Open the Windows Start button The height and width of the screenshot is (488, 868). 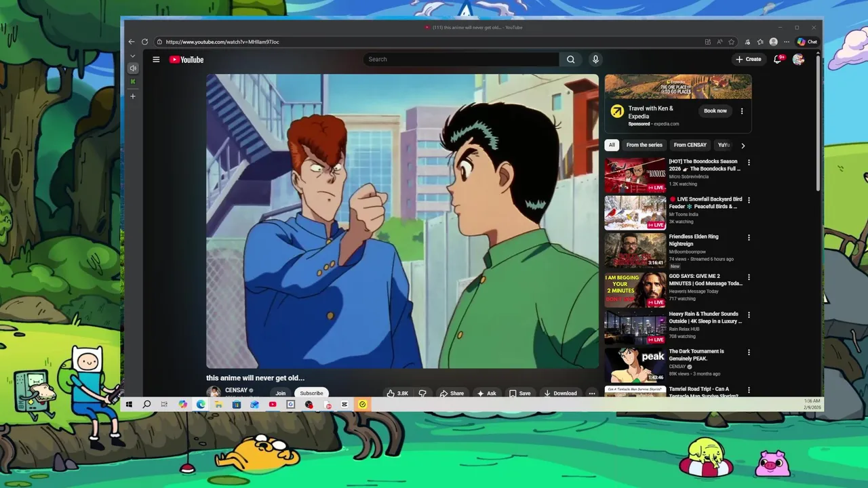(x=129, y=405)
